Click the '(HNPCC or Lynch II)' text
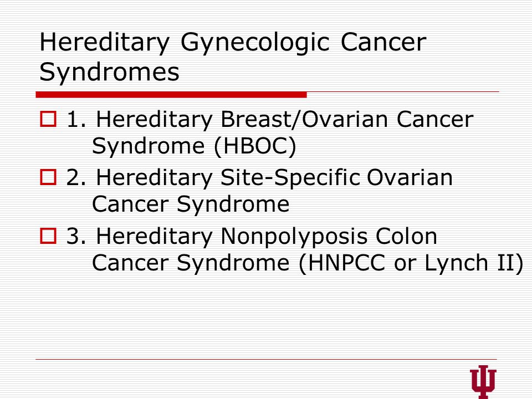The image size is (532, 399). (x=411, y=263)
